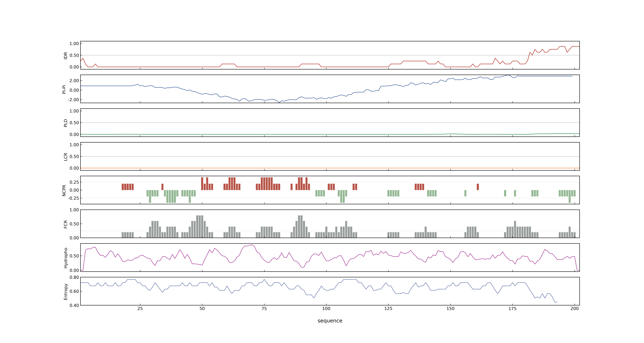Click the Entropy axis label
Screen dimensions: 644x343
[x=66, y=291]
